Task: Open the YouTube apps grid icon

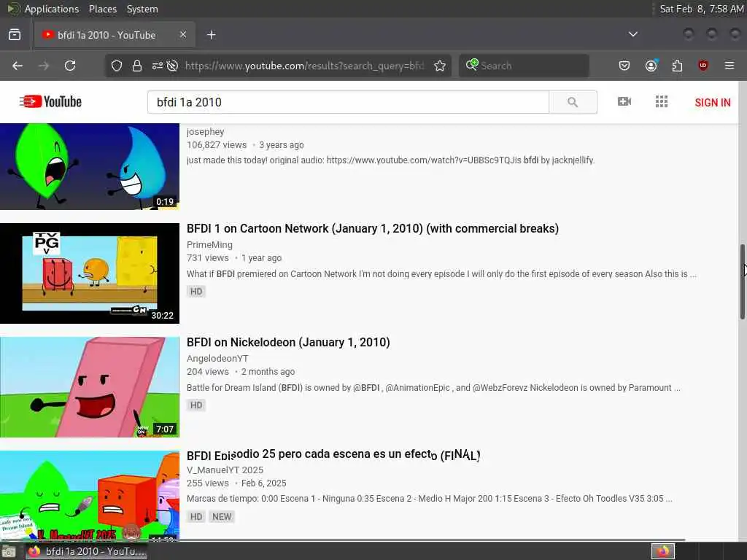Action: tap(661, 101)
